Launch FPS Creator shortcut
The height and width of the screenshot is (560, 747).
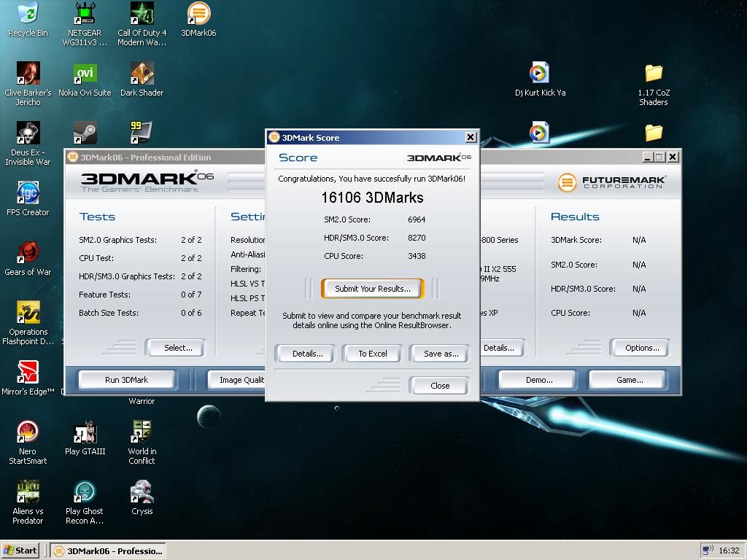pos(28,198)
